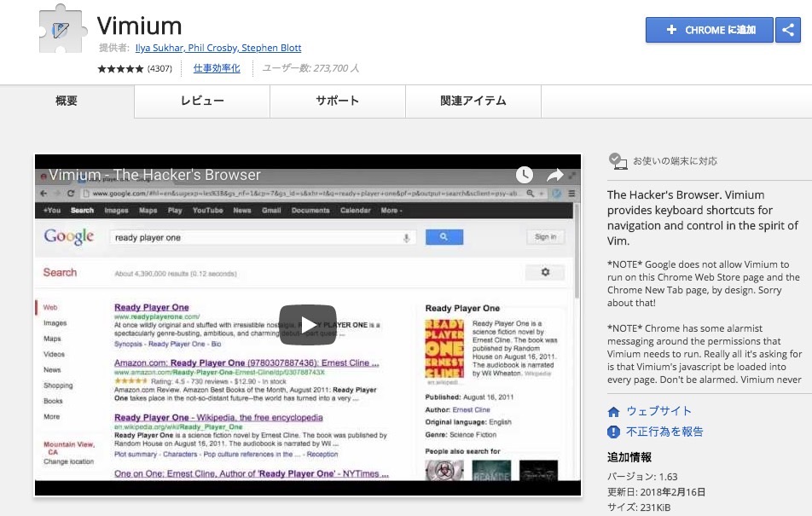Image resolution: width=812 pixels, height=516 pixels.
Task: Click the device compatibility icon
Action: click(x=618, y=161)
